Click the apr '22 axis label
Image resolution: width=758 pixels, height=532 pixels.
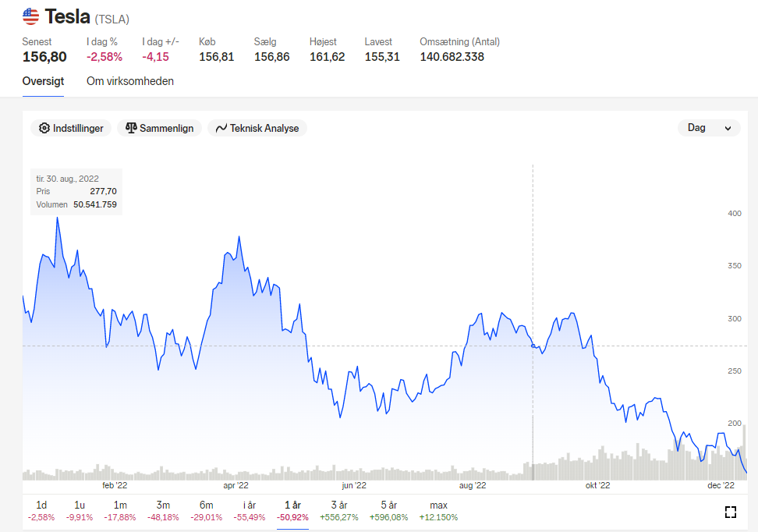pos(236,485)
